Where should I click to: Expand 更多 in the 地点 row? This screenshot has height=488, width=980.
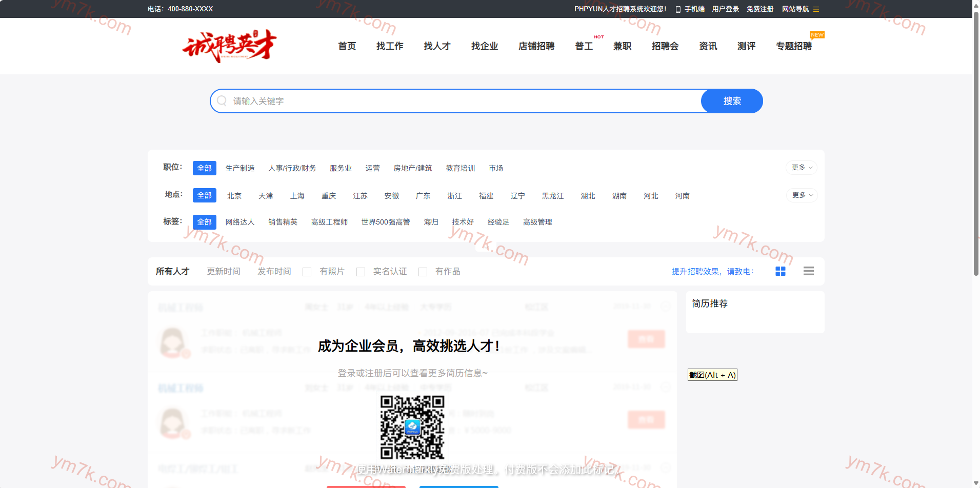pos(802,195)
